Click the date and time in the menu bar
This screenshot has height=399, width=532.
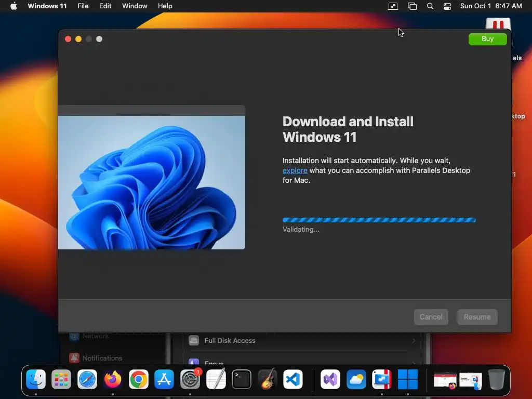pos(491,6)
